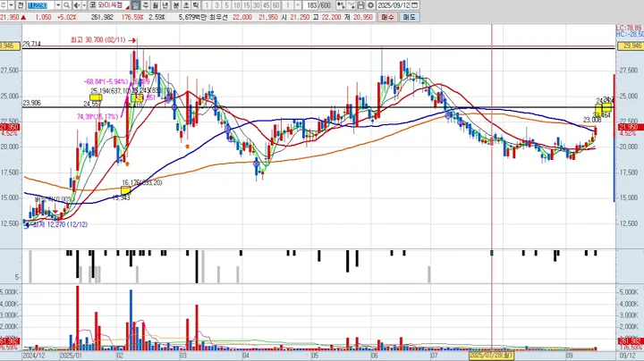The width and height of the screenshot is (644, 361).
Task: Click the line drawing tool icon
Action: coord(351,5)
